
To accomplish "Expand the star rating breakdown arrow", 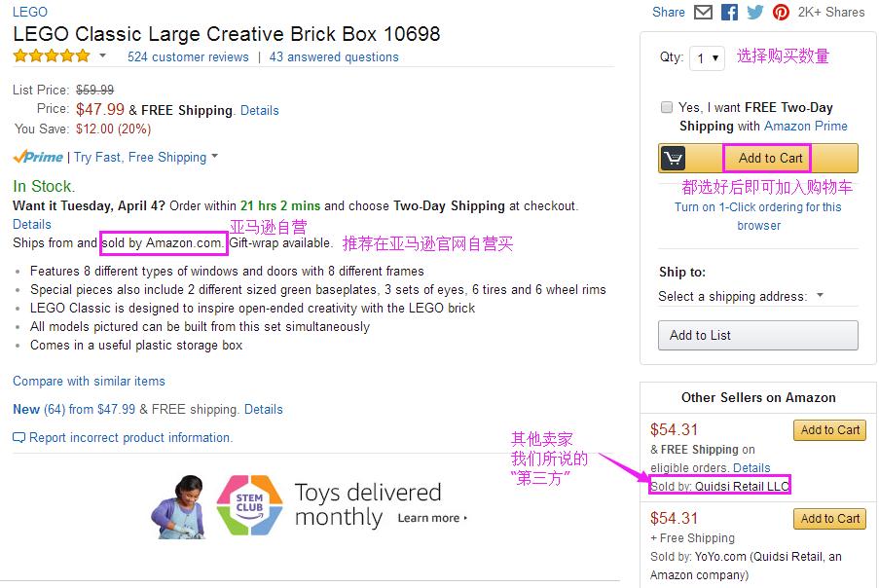I will point(103,56).
